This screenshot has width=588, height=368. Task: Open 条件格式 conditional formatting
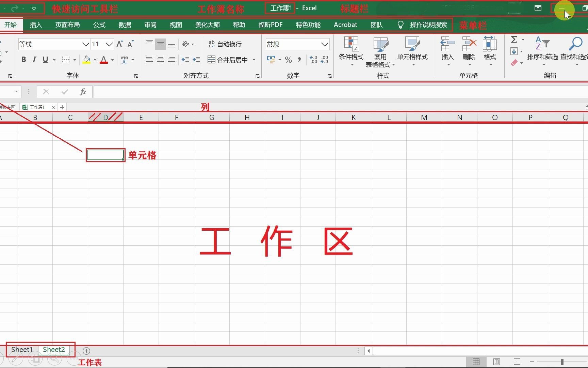351,51
